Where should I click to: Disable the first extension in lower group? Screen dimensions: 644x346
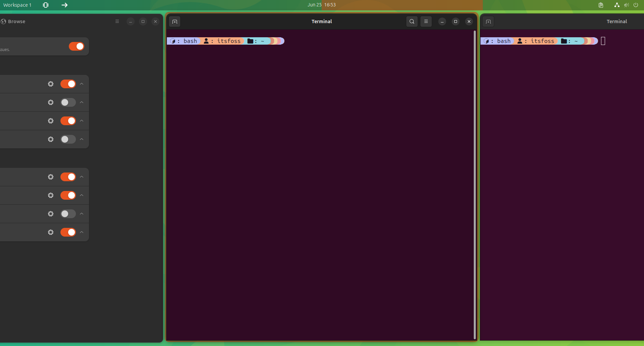click(68, 177)
